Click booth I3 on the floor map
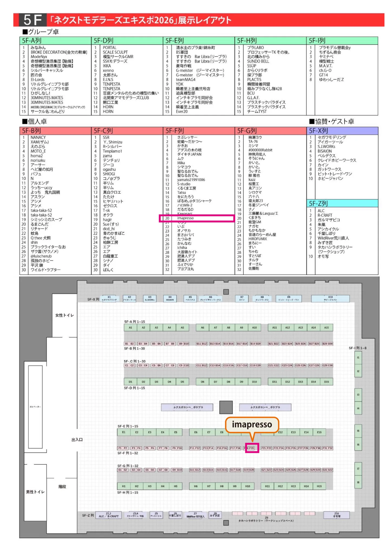This screenshot has height=555, width=392. (x=358, y=395)
